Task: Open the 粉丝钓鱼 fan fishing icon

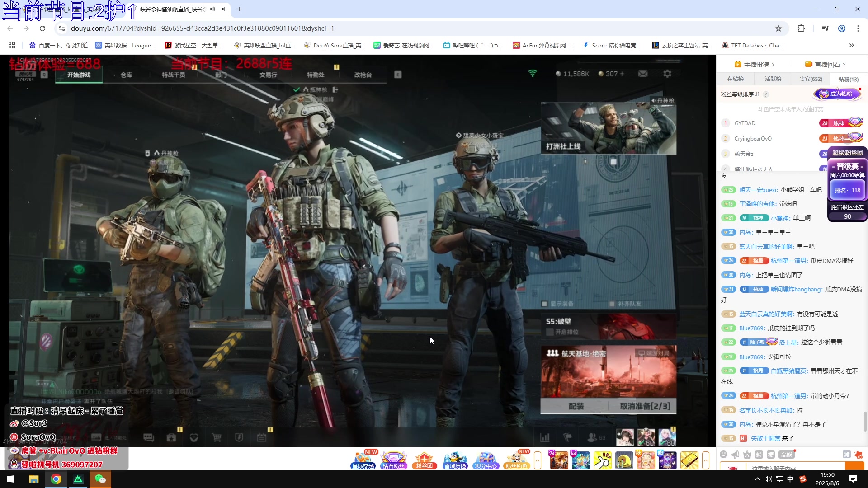Action: coord(516,460)
